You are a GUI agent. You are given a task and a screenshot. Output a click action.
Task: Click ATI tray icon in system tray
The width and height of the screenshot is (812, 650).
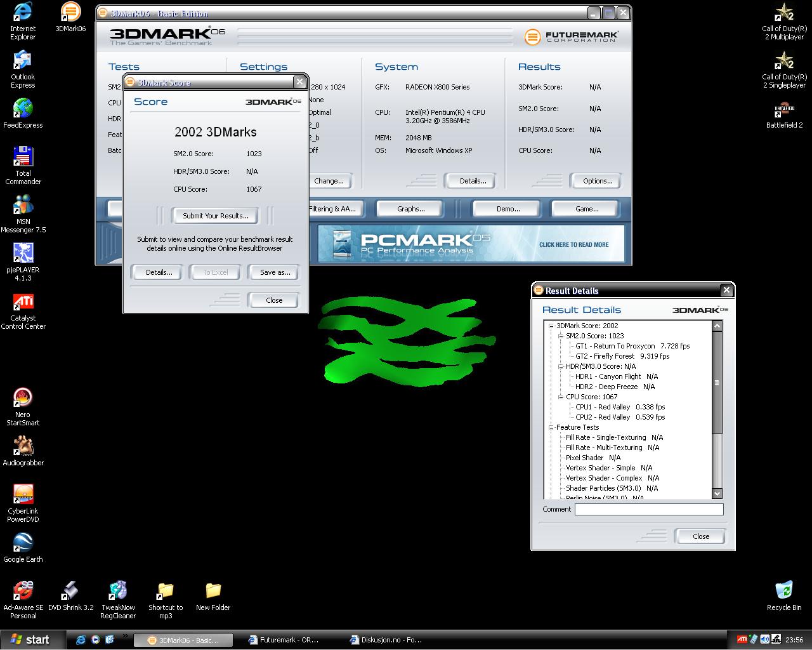click(x=742, y=639)
